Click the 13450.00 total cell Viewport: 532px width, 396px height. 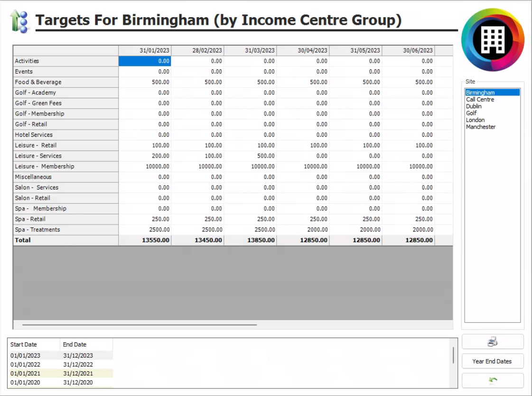coord(197,240)
